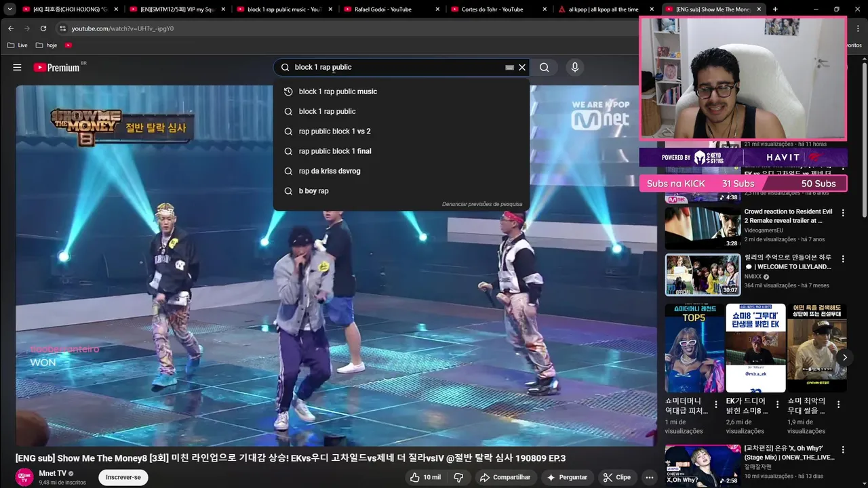Start voice search with the microphone
The height and width of the screenshot is (488, 868).
point(575,67)
